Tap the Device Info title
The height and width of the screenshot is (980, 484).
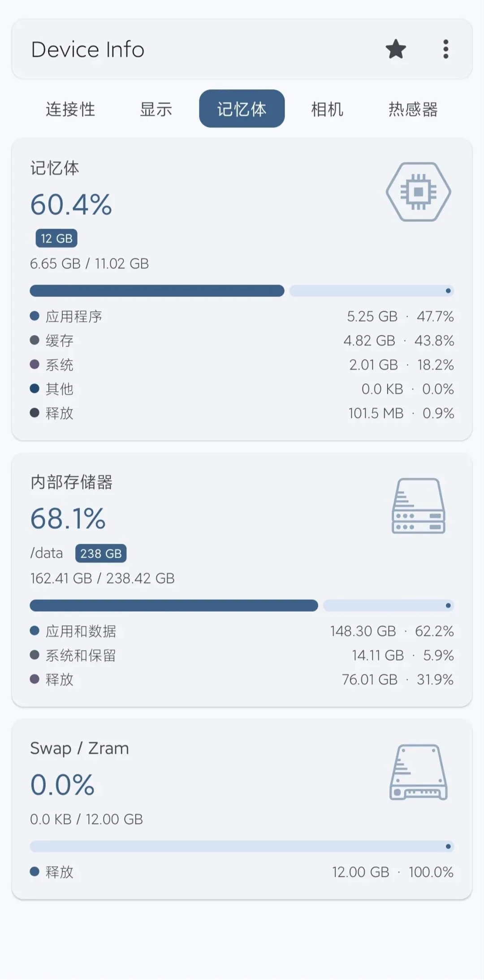click(88, 49)
